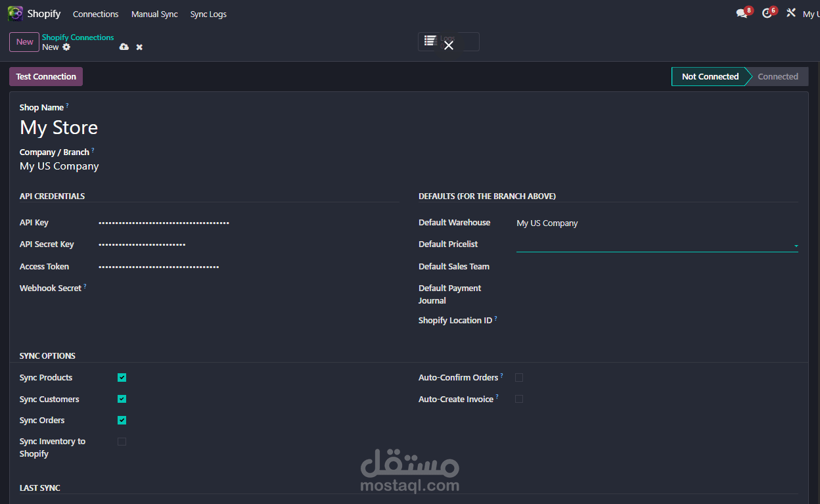Discard changes with the small X icon
The image size is (820, 504).
pos(139,47)
